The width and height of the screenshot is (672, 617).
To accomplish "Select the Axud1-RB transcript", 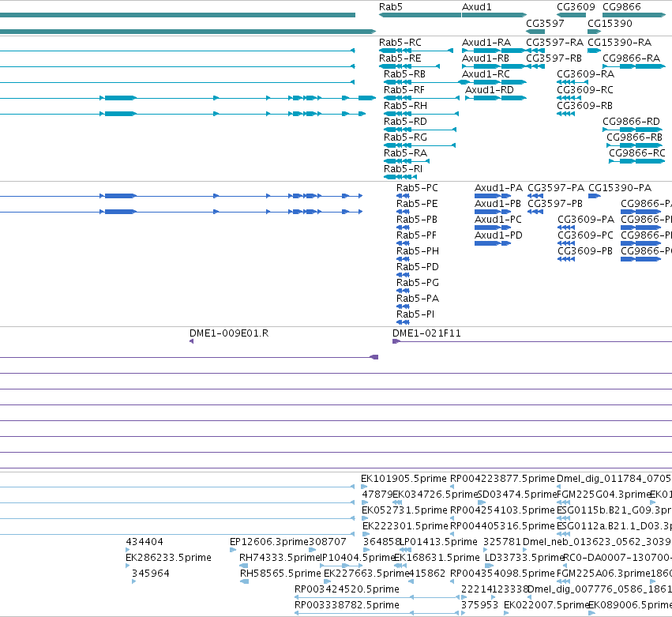I will [x=494, y=66].
